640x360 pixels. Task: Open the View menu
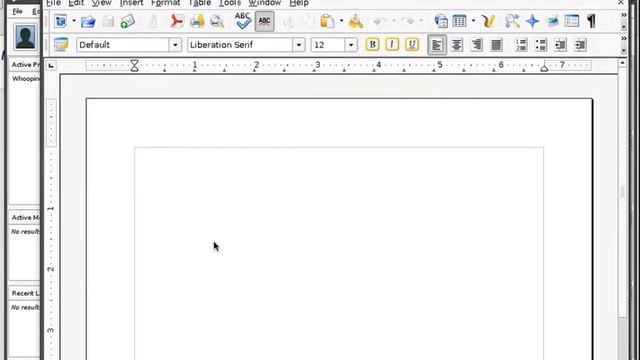[102, 3]
